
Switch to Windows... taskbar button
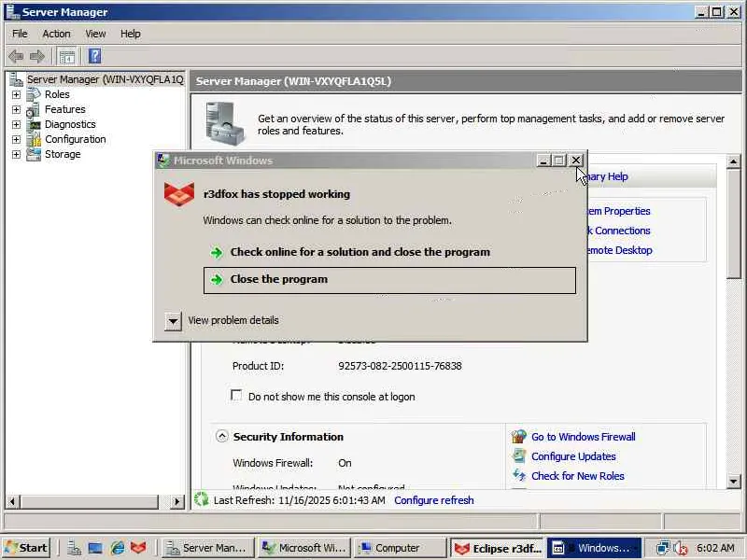coord(594,548)
